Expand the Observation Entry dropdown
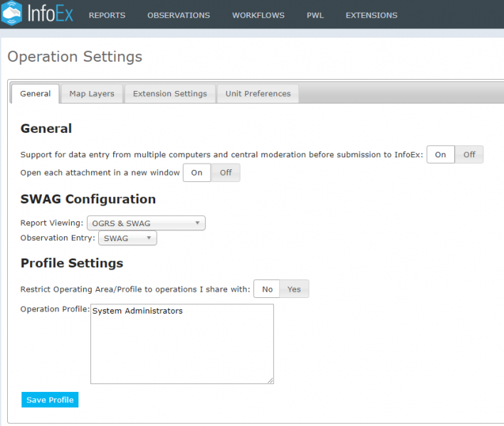 [127, 238]
